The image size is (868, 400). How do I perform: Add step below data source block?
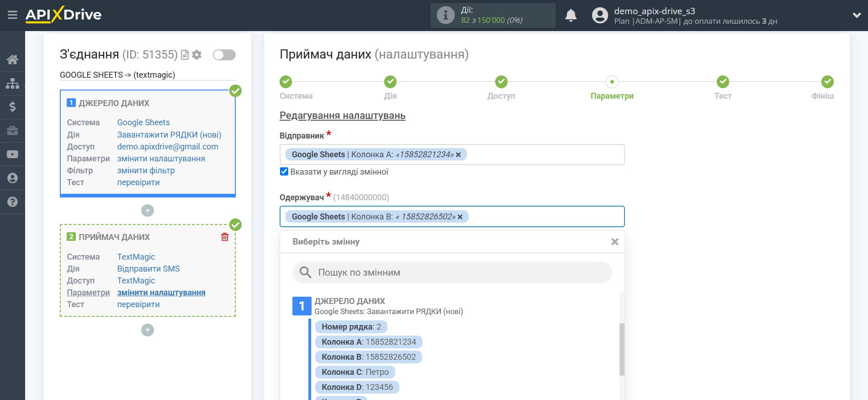tap(148, 210)
